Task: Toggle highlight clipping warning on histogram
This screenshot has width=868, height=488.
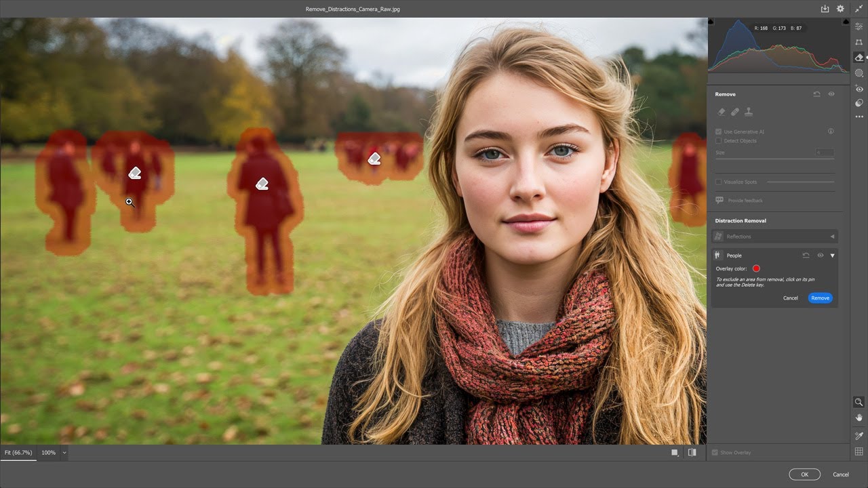Action: click(845, 22)
